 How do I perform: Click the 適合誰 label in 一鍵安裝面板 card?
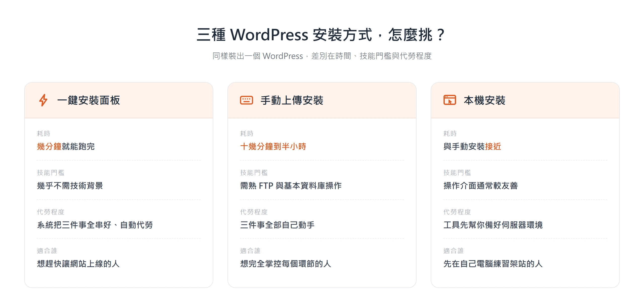[47, 251]
